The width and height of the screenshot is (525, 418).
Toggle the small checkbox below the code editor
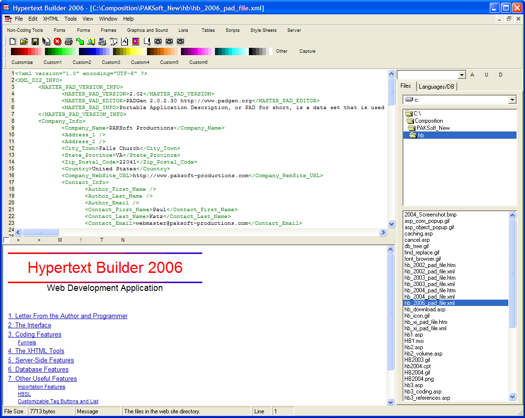(6, 240)
